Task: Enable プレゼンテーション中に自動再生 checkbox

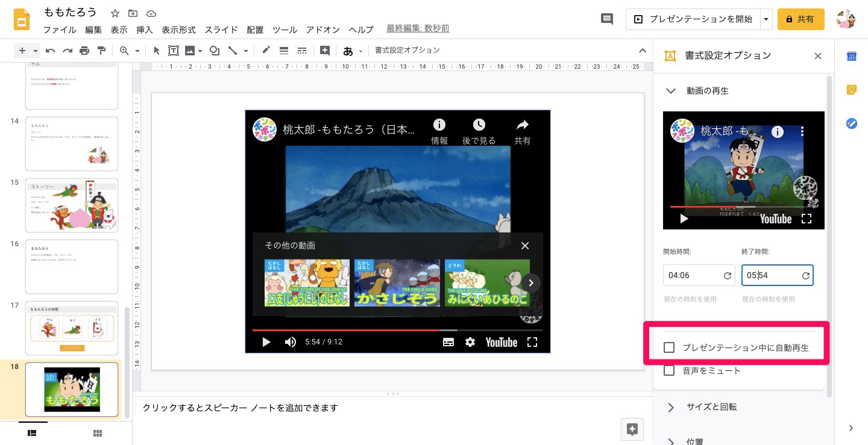Action: (x=668, y=347)
